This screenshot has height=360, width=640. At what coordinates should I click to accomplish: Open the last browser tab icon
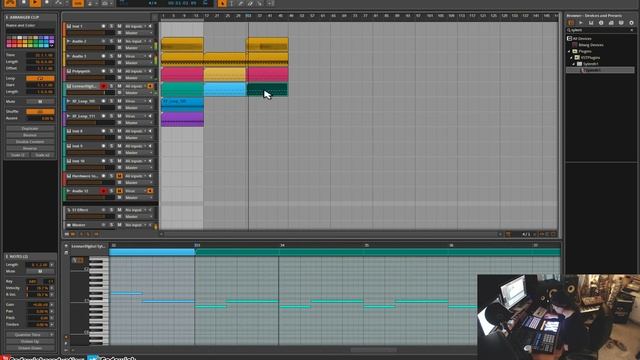pos(631,23)
